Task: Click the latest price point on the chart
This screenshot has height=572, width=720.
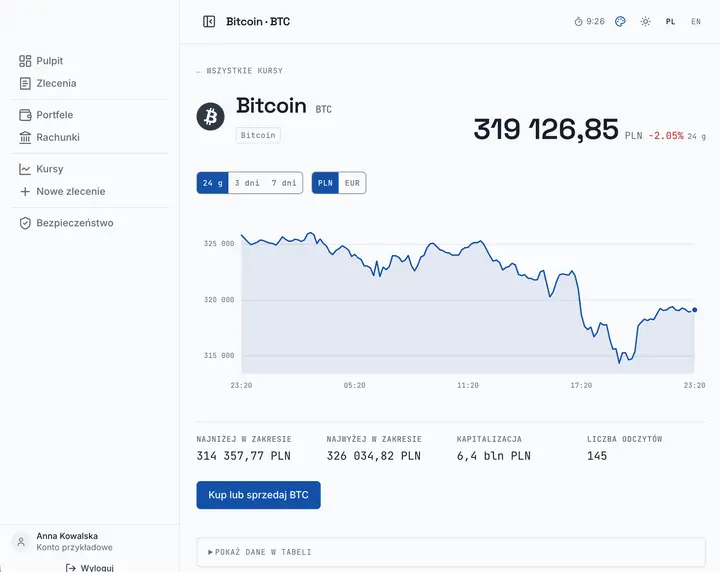Action: [x=694, y=310]
